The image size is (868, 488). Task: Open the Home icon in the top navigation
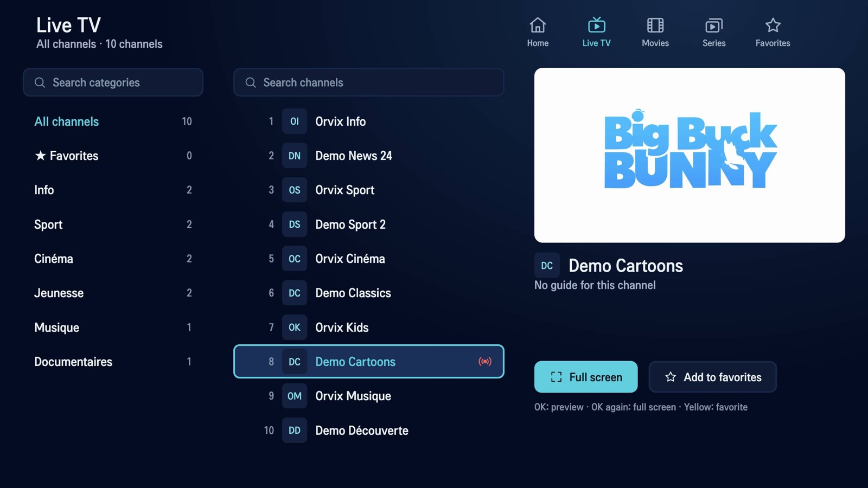point(538,25)
